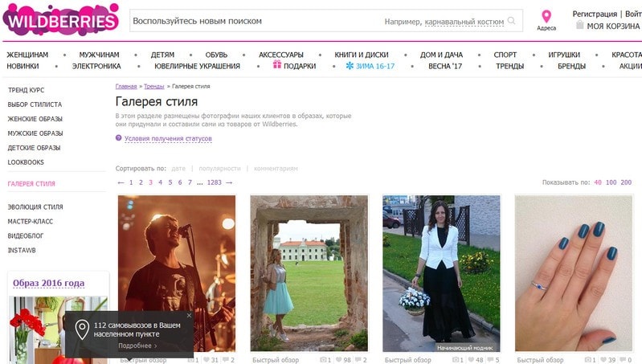The image size is (642, 364).
Task: Open ИГРУШКИ menu
Action: (x=564, y=55)
